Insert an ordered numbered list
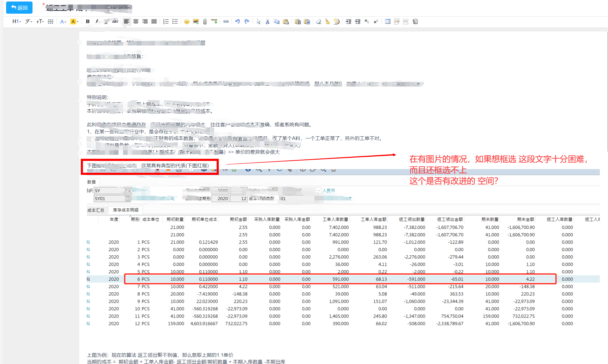Image resolution: width=608 pixels, height=364 pixels. pos(166,22)
